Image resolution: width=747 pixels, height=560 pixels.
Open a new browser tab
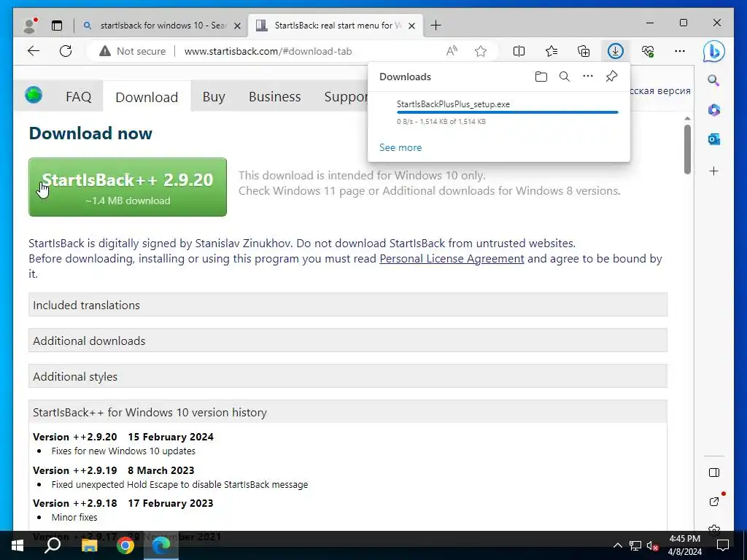[436, 26]
